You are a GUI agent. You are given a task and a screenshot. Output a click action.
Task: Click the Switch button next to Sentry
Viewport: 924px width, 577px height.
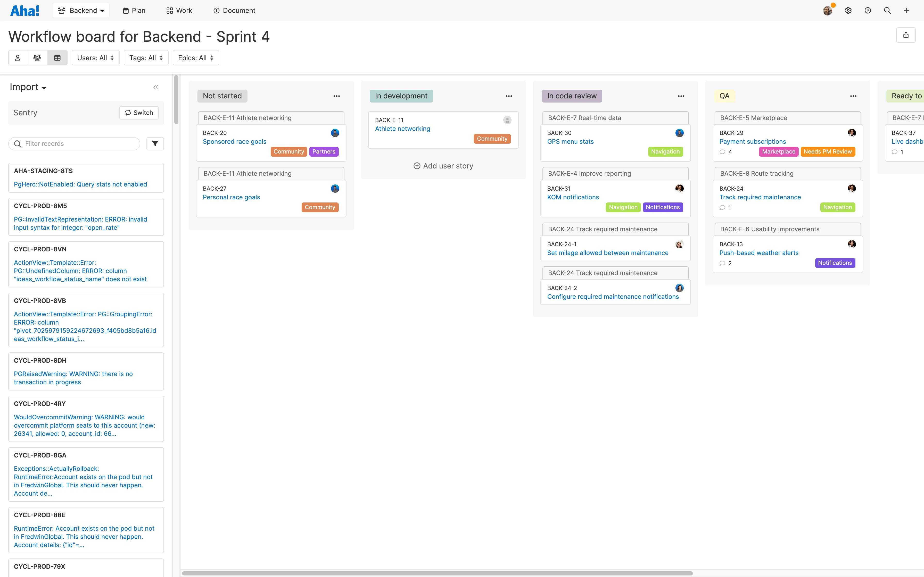click(139, 113)
